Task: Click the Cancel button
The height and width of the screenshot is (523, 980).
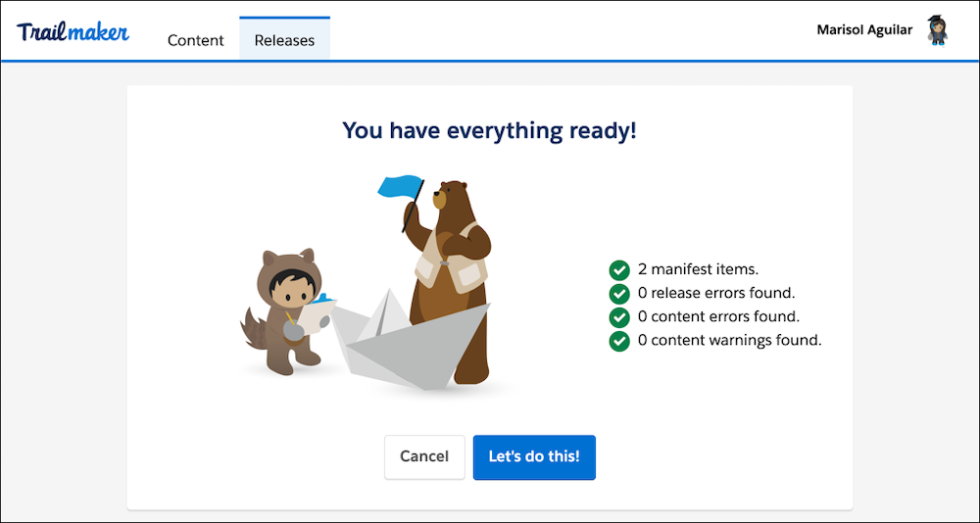Action: point(424,456)
